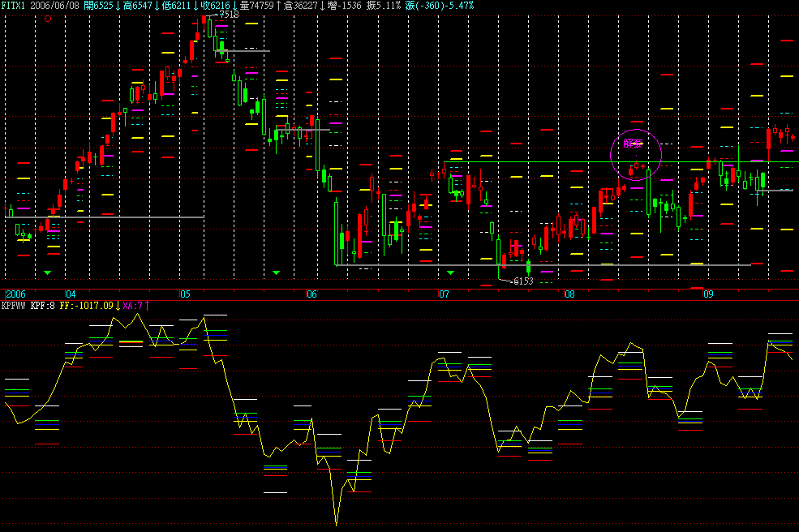This screenshot has height=532, width=799.
Task: Click the FITX1 symbol label
Action: coord(13,5)
